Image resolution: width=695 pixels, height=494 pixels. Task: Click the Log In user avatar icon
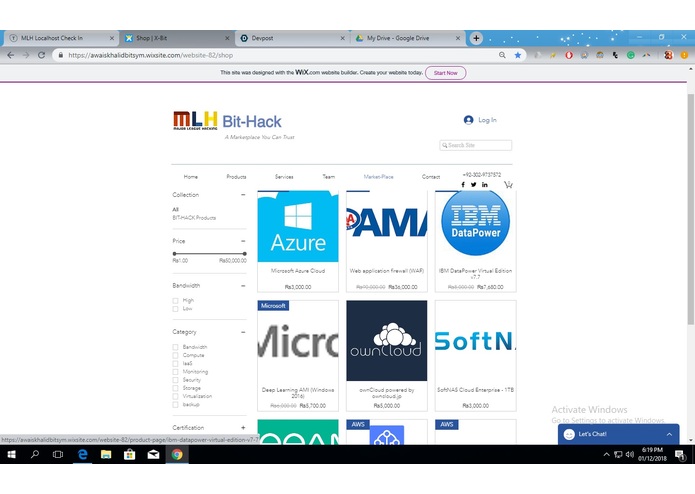coord(469,120)
